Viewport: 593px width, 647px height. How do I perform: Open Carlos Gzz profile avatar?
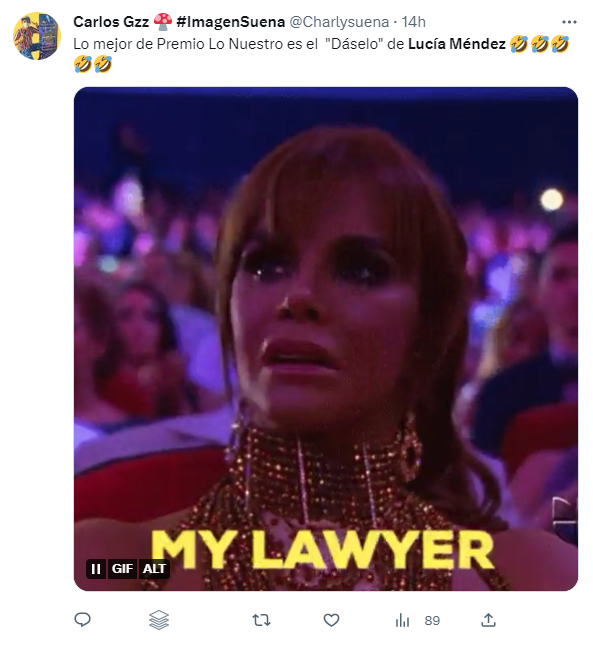(x=37, y=36)
